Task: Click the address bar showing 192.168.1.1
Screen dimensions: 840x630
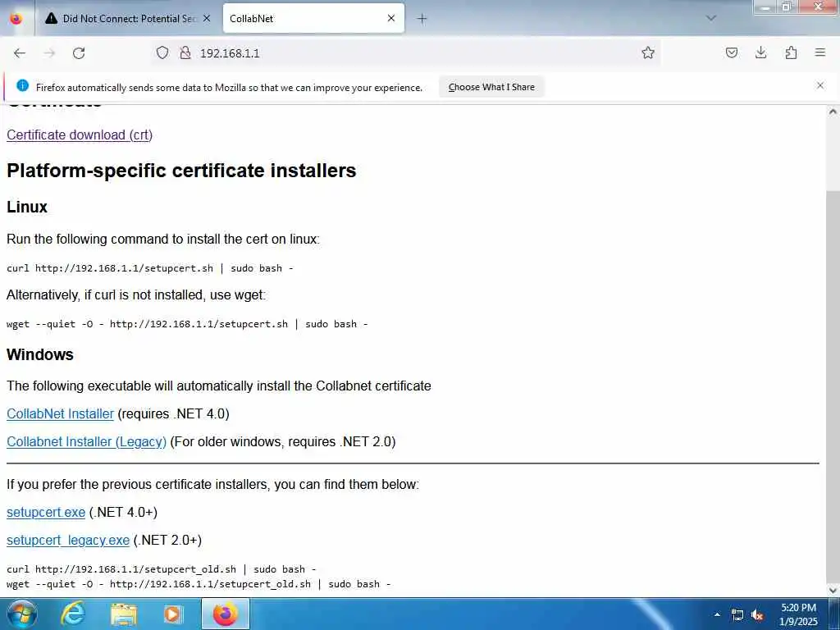Action: coord(407,52)
